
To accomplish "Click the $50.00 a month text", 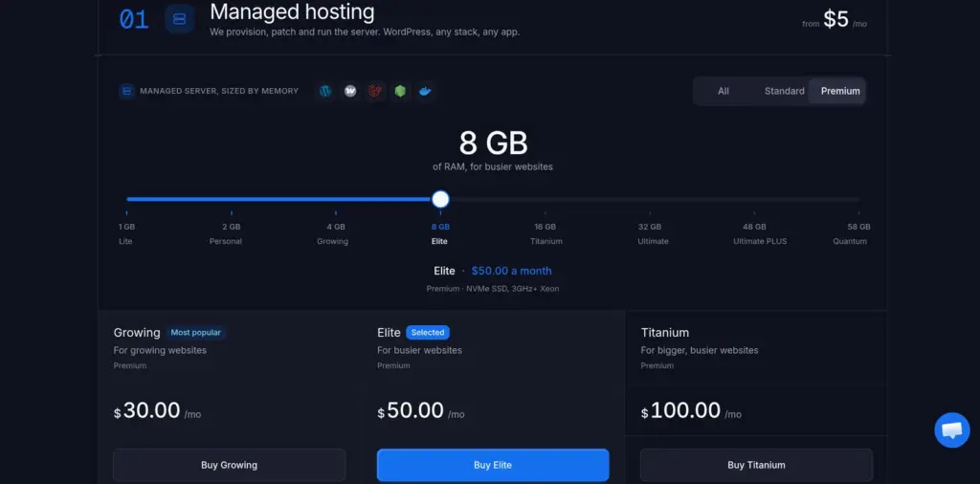I will (511, 271).
